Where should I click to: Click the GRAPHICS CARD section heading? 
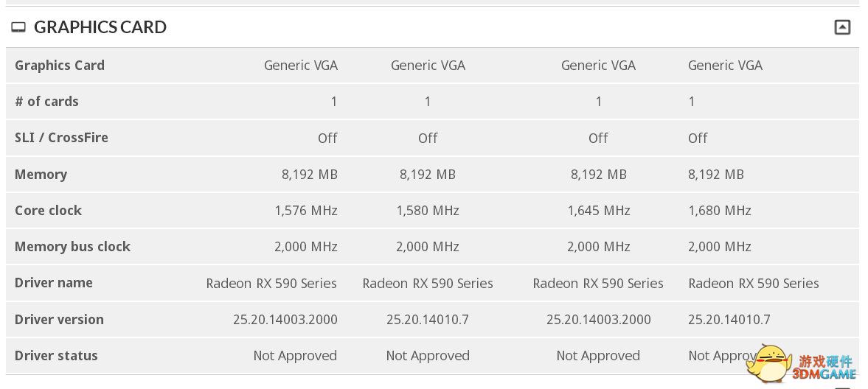click(x=100, y=27)
